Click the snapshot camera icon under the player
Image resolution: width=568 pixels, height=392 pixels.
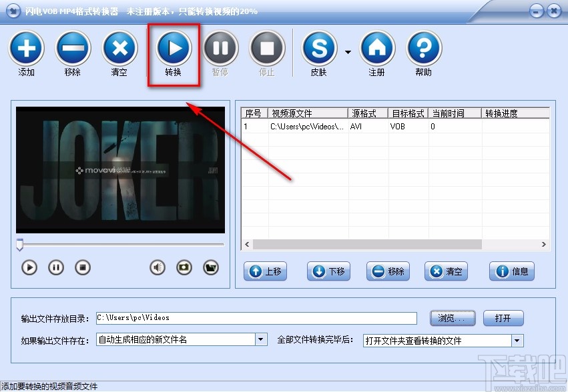point(185,267)
